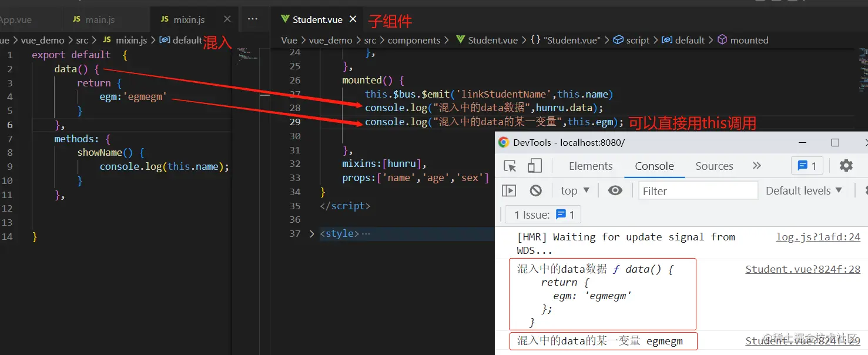Open the editor more actions ellipsis
Viewport: 868px width, 355px height.
click(253, 19)
